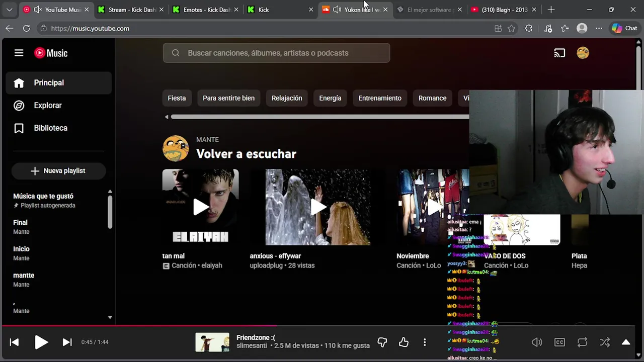Switch to Emotes - Kick Dashboard tab
Image resolution: width=644 pixels, height=362 pixels.
(206, 10)
